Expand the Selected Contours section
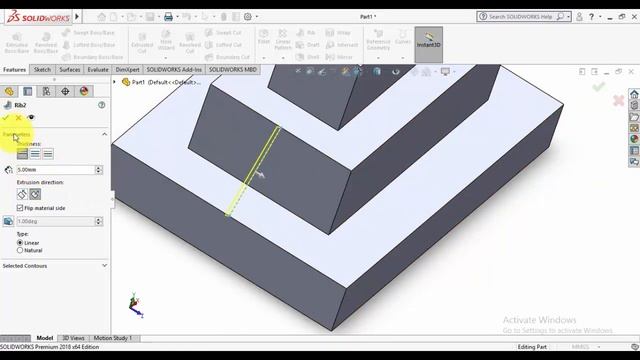 pos(104,266)
